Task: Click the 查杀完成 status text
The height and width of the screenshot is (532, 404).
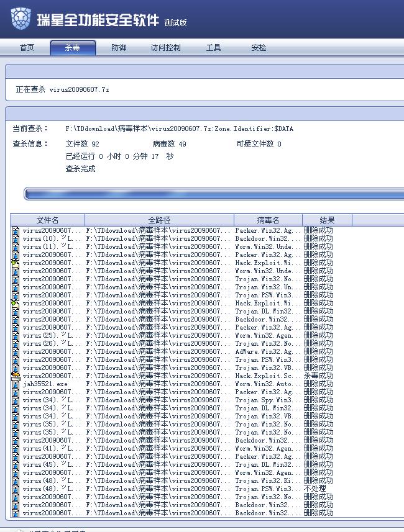Action: pyautogui.click(x=80, y=169)
